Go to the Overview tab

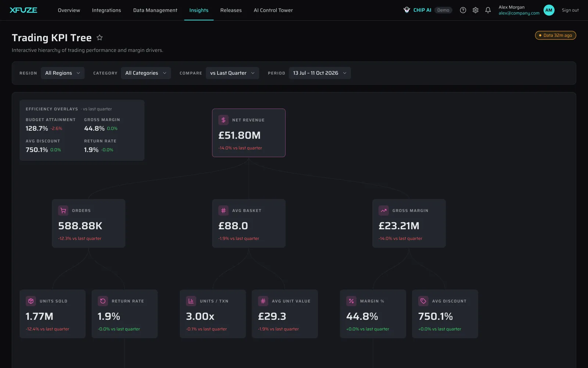coord(69,10)
